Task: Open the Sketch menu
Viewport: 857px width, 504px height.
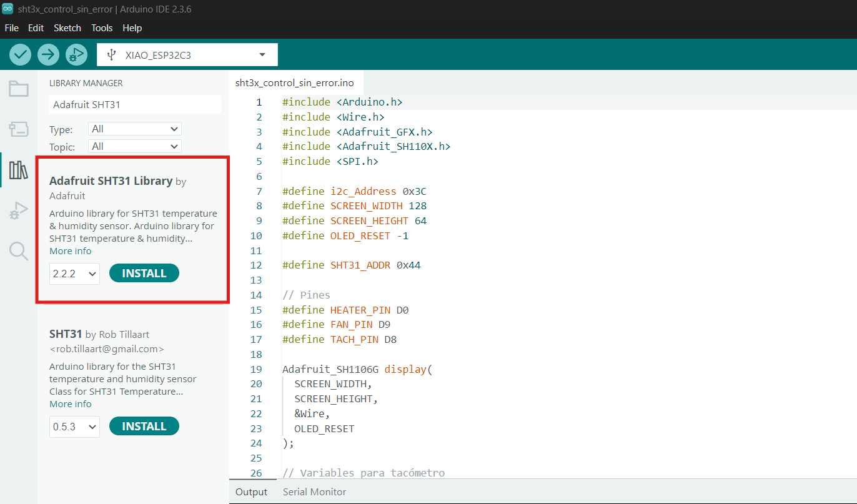Action: tap(67, 28)
